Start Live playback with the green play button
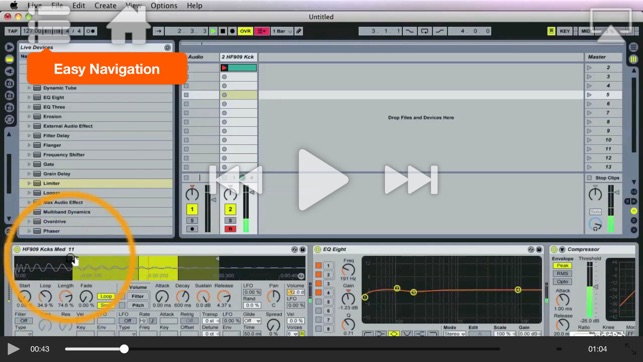The height and width of the screenshot is (362, 643). pyautogui.click(x=213, y=31)
